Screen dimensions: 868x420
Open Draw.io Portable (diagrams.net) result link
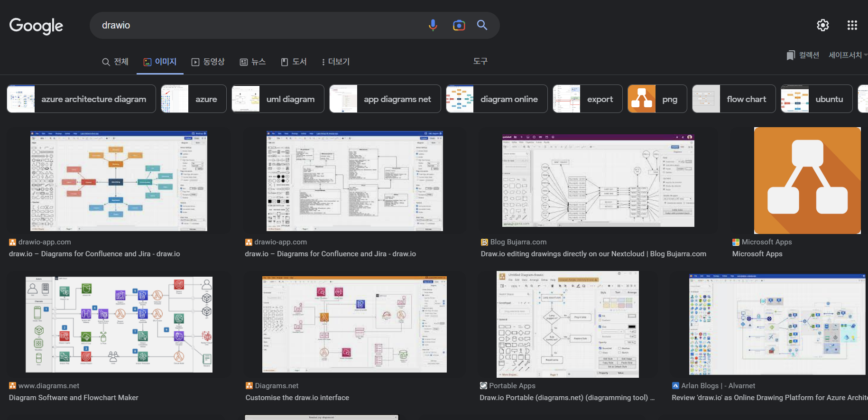pos(567,398)
